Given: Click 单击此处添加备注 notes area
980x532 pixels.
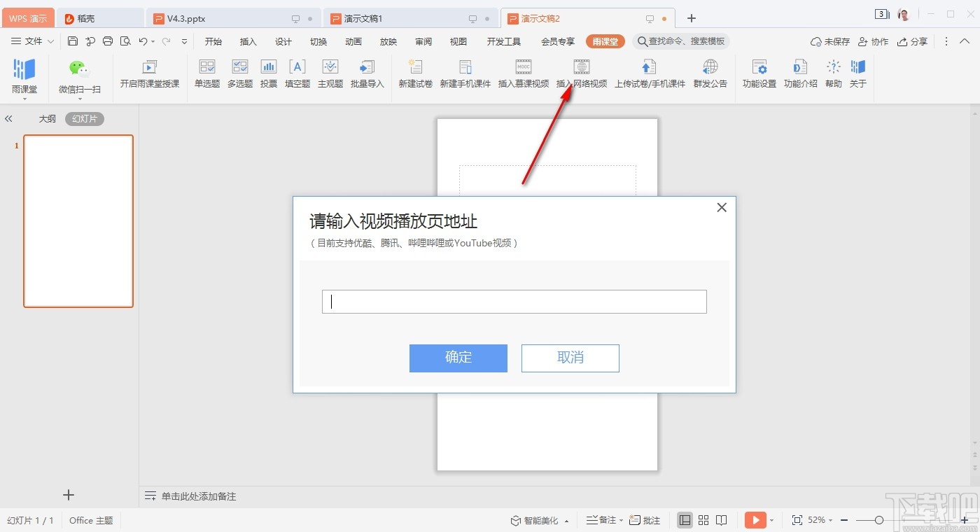Looking at the screenshot, I should coord(199,496).
